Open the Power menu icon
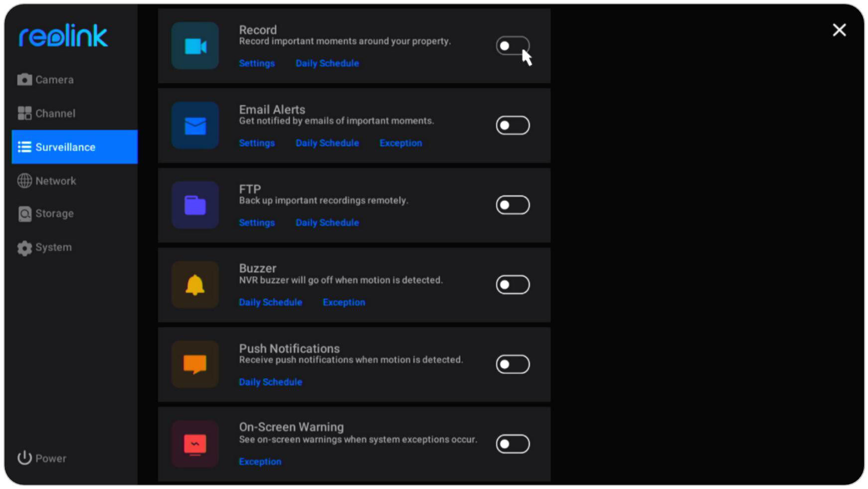The height and width of the screenshot is (489, 868). pyautogui.click(x=24, y=458)
